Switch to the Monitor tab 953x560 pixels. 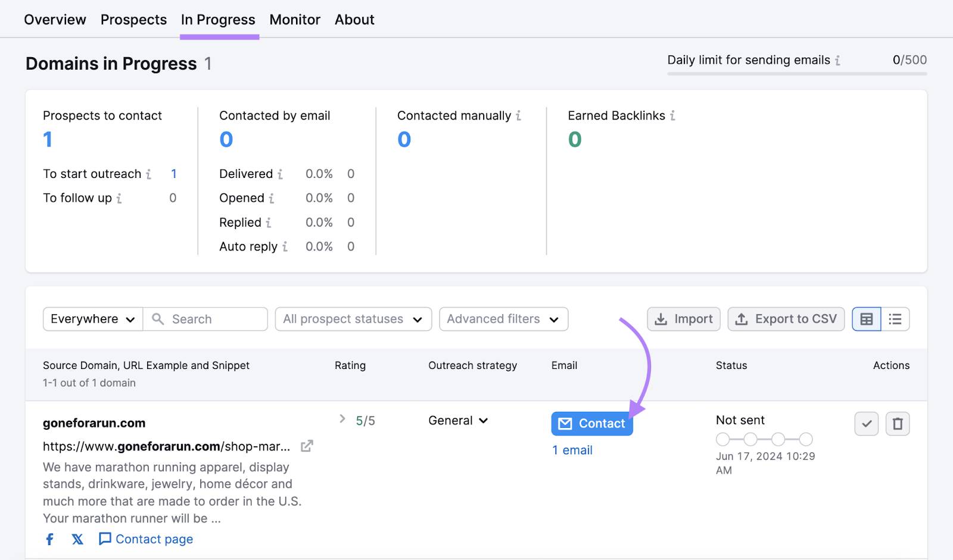[294, 19]
